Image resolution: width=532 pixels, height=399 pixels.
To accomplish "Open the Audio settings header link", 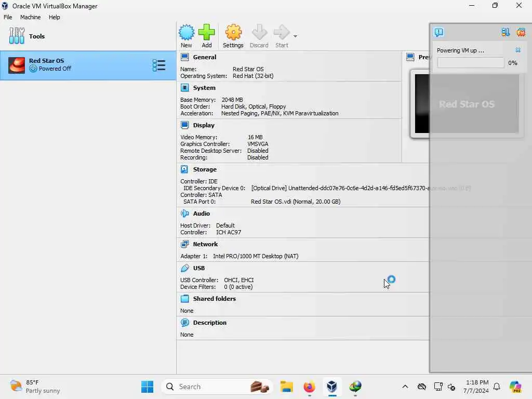I will [201, 214].
